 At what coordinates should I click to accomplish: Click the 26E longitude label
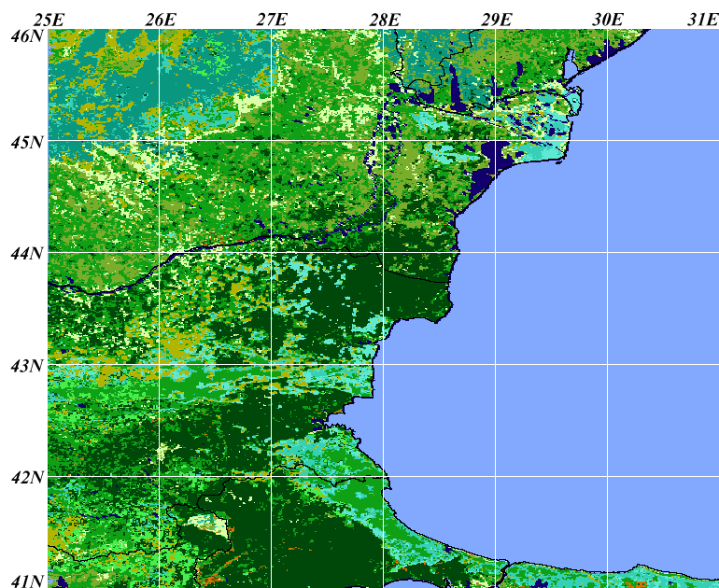point(161,21)
